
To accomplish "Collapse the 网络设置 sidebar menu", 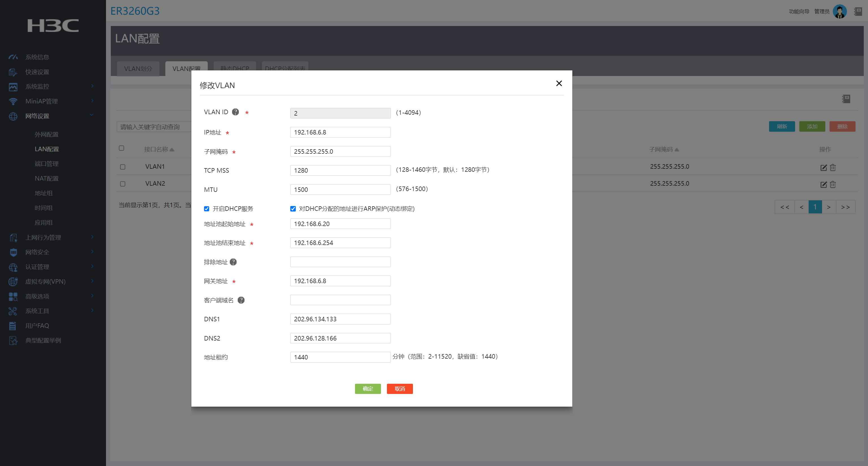I will tap(37, 116).
